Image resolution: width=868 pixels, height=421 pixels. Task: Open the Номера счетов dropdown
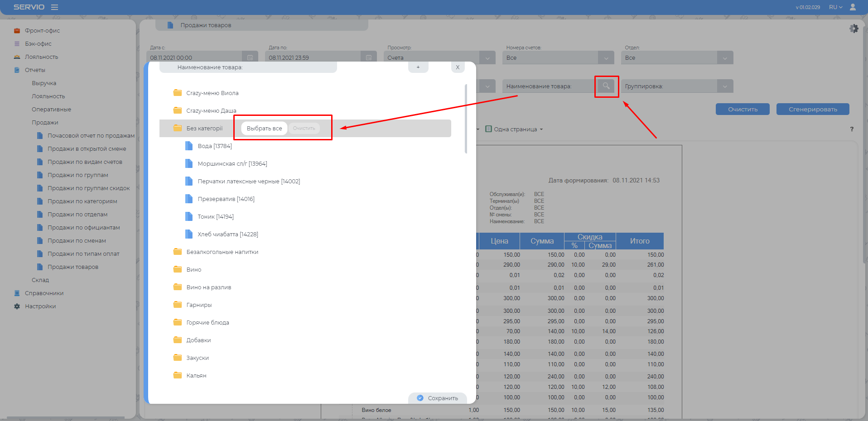pos(606,58)
